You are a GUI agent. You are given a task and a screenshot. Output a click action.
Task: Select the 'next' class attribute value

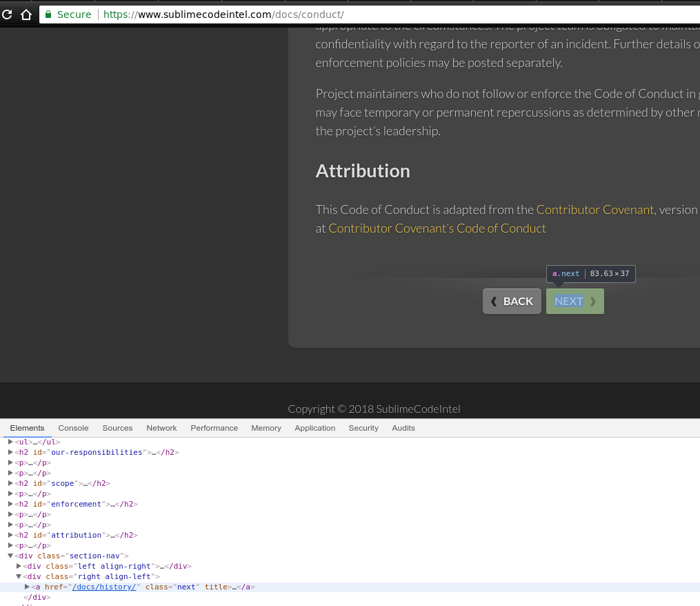[186, 587]
